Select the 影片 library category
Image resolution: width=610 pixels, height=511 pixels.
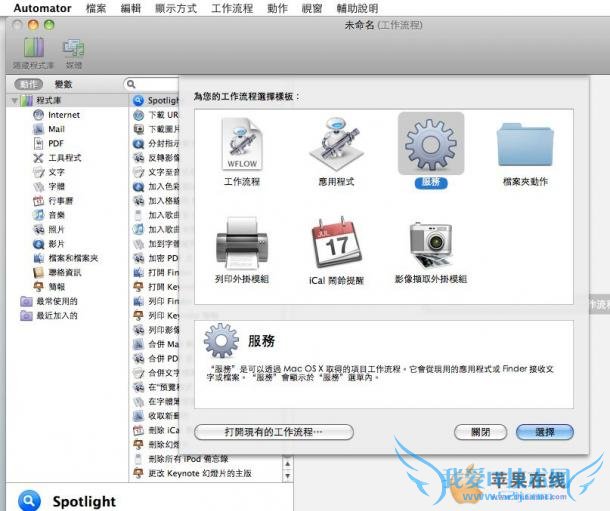click(x=56, y=244)
